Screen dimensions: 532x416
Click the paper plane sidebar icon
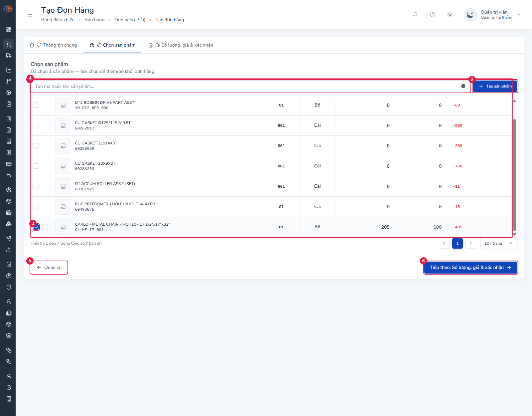9,238
